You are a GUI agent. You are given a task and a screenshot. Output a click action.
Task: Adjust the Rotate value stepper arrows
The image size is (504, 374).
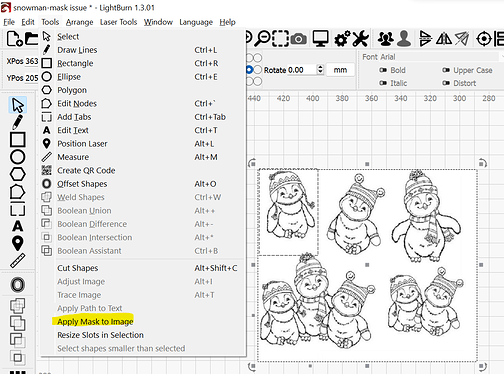click(x=320, y=70)
